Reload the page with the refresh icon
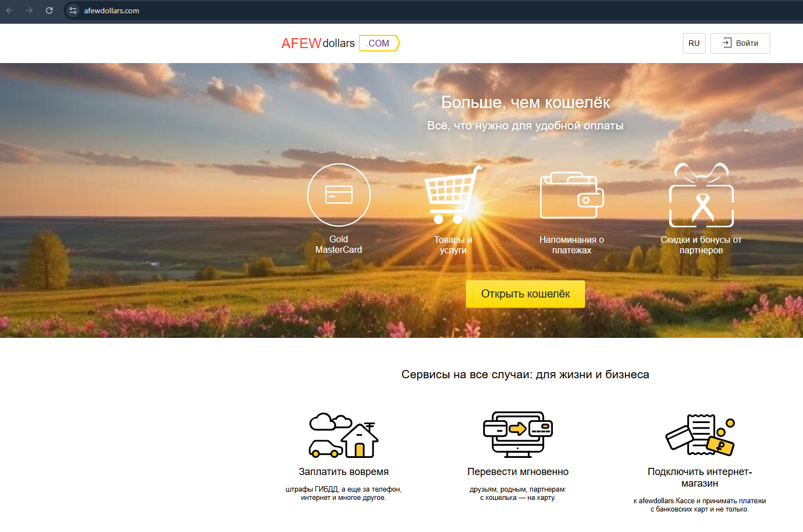803x532 pixels. tap(49, 11)
